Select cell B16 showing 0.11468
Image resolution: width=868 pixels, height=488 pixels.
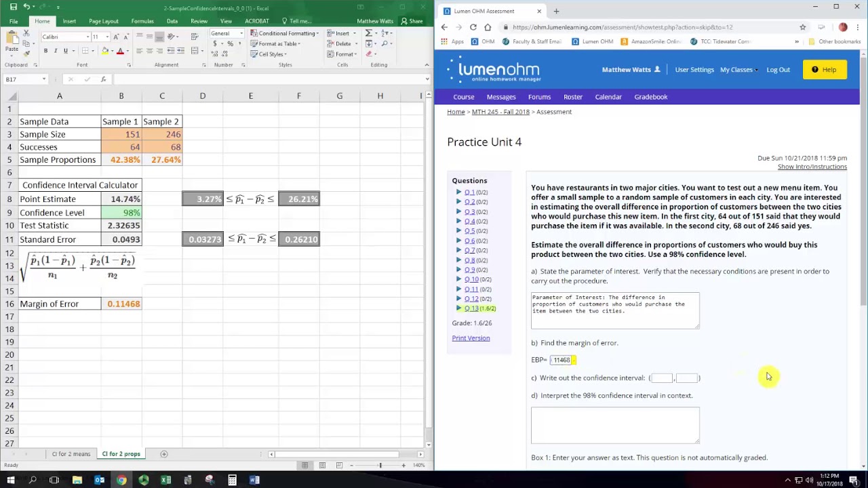point(121,304)
